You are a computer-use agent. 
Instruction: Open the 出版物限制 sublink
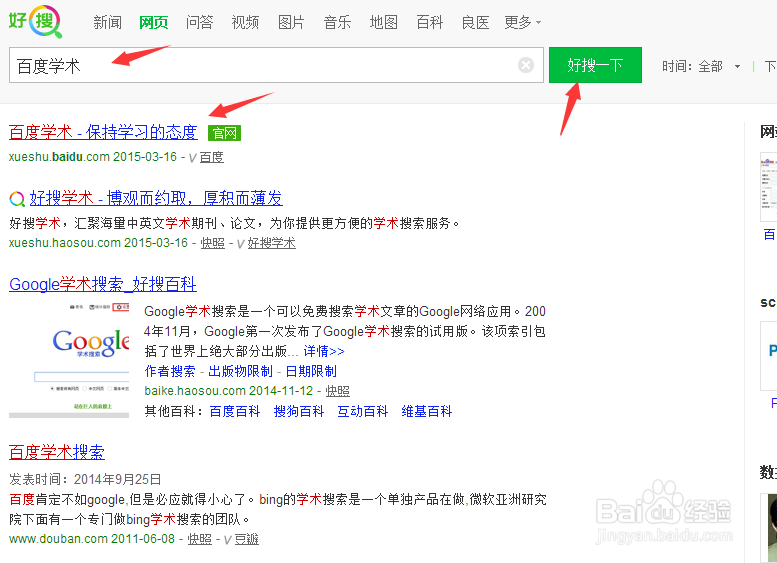(240, 371)
